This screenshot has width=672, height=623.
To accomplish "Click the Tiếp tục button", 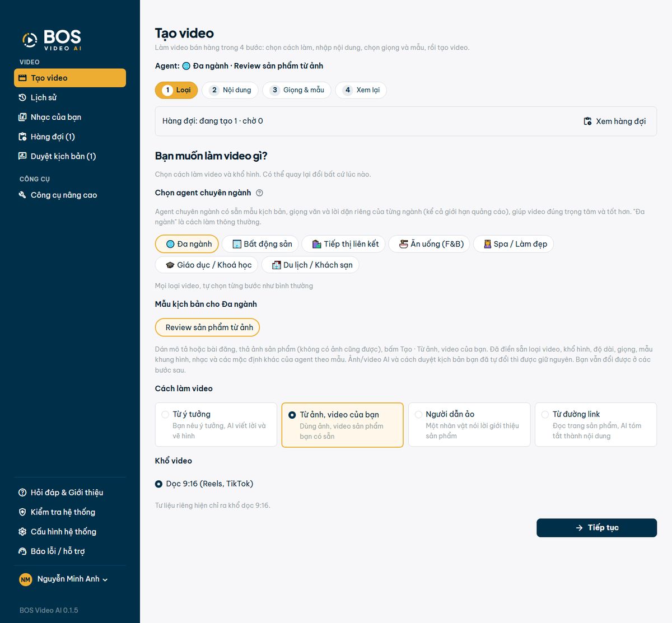I will click(x=597, y=528).
